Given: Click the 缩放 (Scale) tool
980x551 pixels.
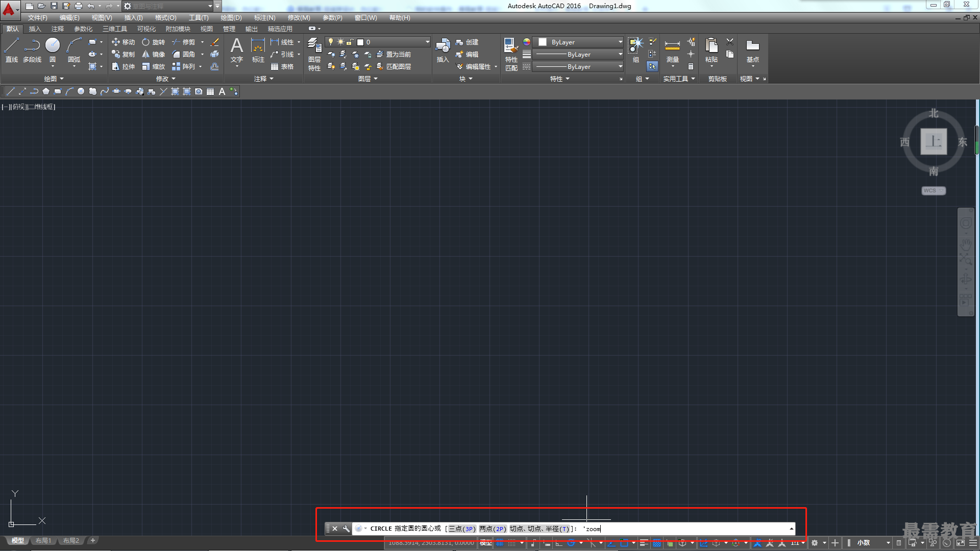Looking at the screenshot, I should tap(153, 66).
